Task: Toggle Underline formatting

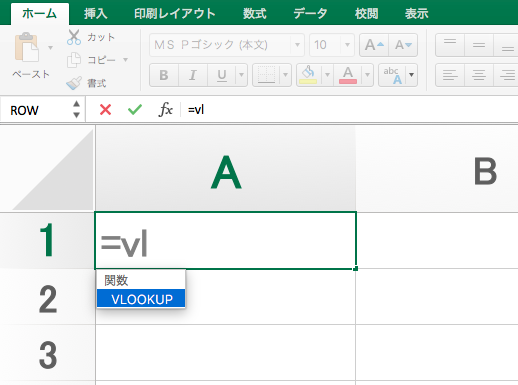Action: 222,75
